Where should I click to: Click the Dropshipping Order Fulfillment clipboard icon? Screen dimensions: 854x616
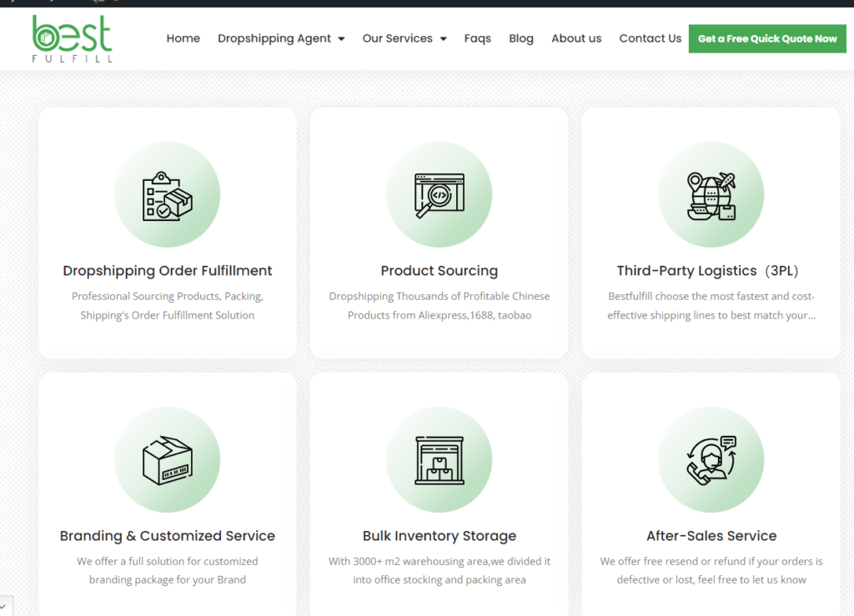pyautogui.click(x=167, y=196)
